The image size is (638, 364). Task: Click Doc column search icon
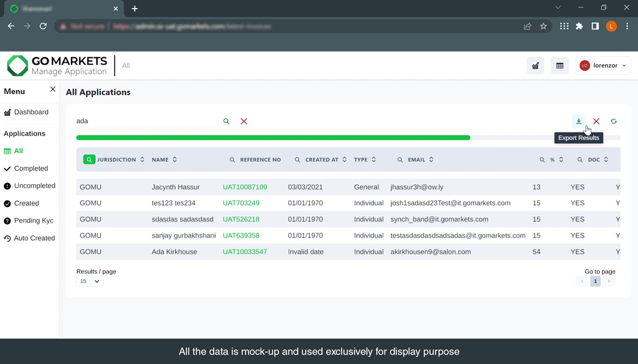point(580,160)
